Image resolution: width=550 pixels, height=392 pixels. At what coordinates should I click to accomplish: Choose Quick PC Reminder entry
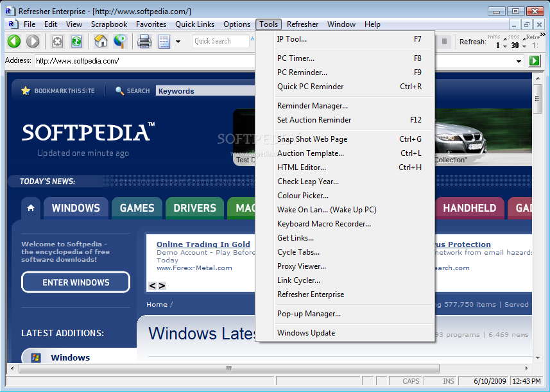pos(345,86)
